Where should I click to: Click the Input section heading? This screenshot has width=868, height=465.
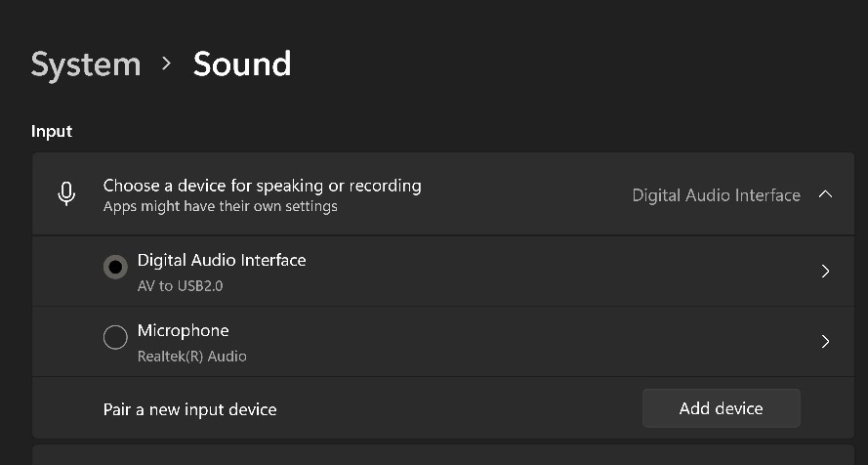[52, 131]
